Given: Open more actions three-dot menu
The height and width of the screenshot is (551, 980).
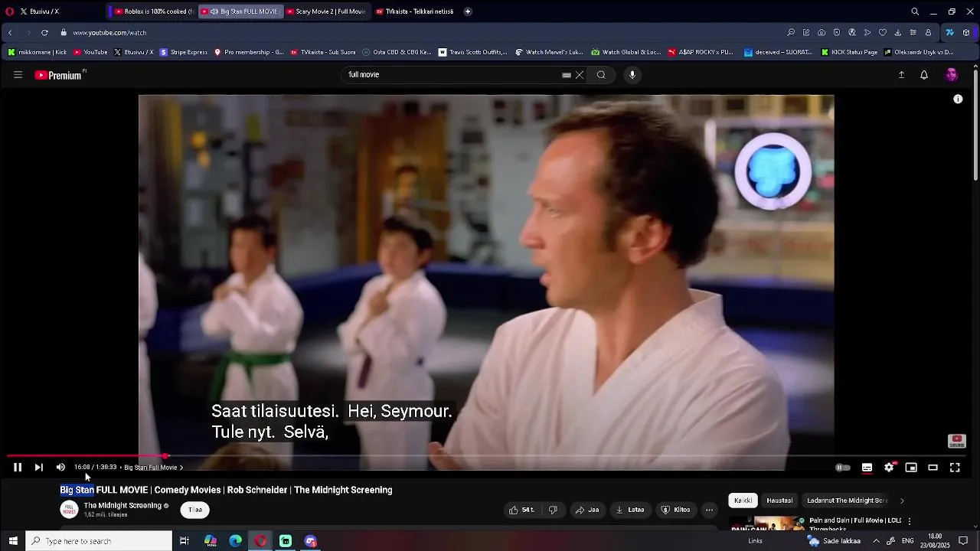Looking at the screenshot, I should tap(709, 510).
